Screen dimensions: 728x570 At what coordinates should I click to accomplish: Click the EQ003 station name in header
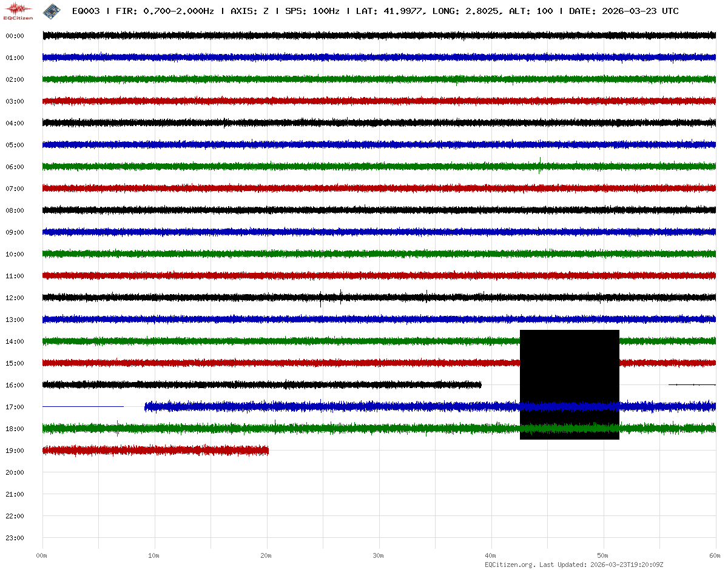tap(86, 11)
